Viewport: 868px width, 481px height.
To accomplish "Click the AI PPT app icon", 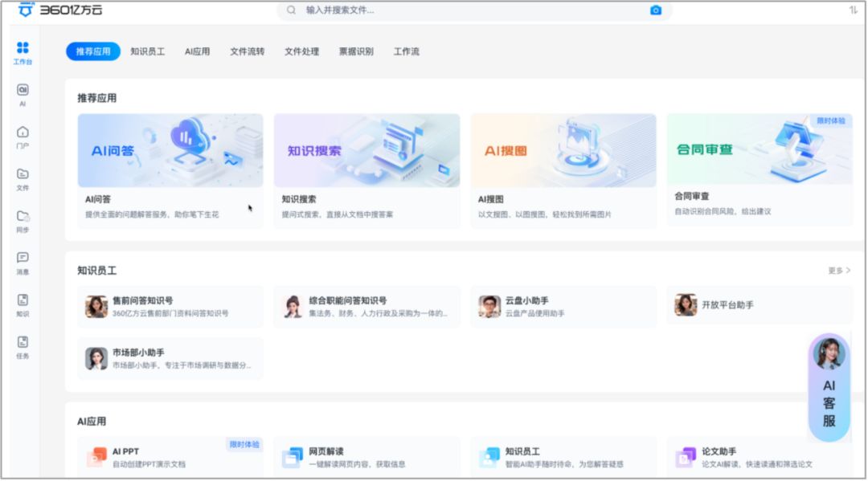I will (x=97, y=457).
